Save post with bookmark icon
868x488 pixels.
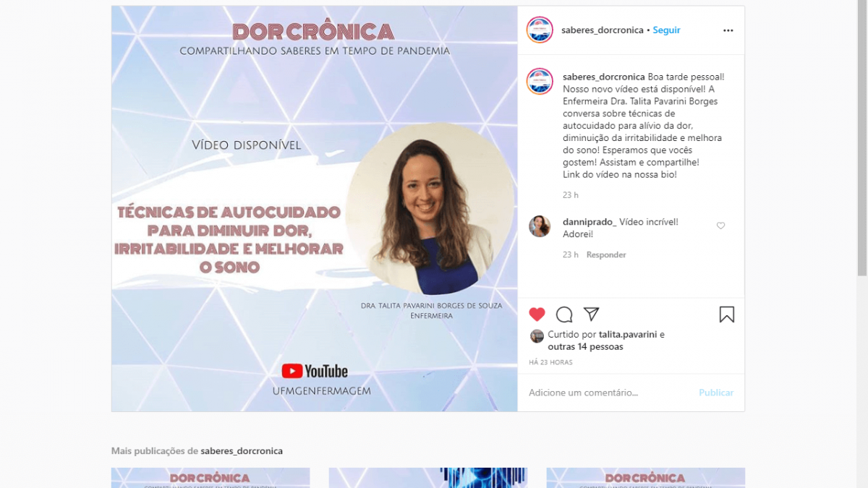[727, 314]
